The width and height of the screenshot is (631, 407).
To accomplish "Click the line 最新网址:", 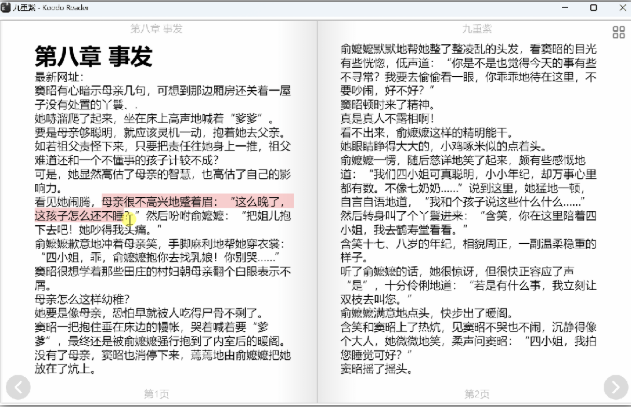I will [59, 77].
